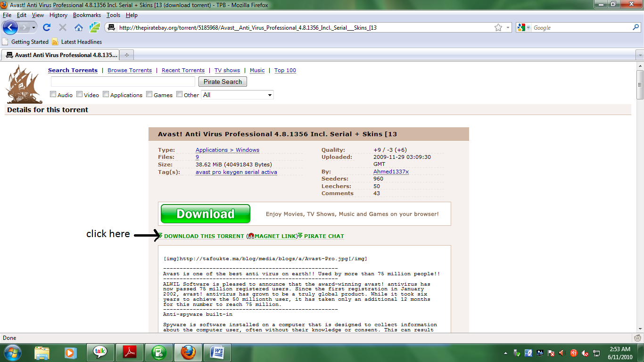This screenshot has height=362, width=644.
Task: Check the Other checkbox
Action: point(180,94)
